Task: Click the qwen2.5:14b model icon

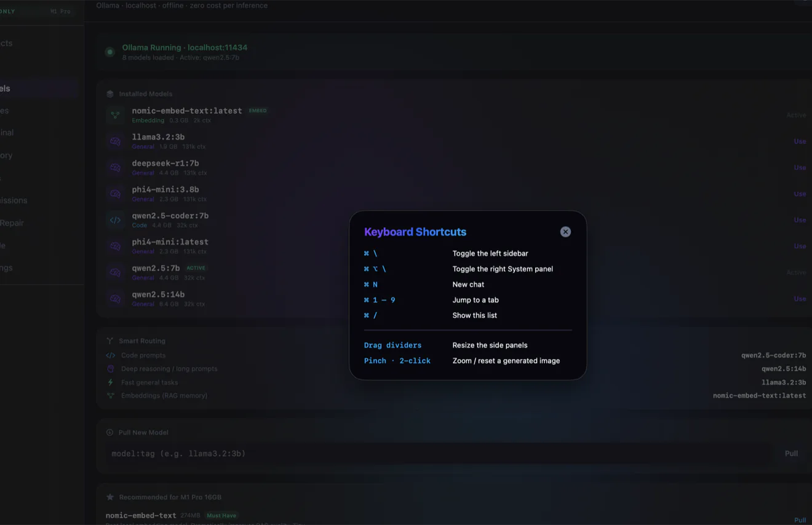Action: 115,299
